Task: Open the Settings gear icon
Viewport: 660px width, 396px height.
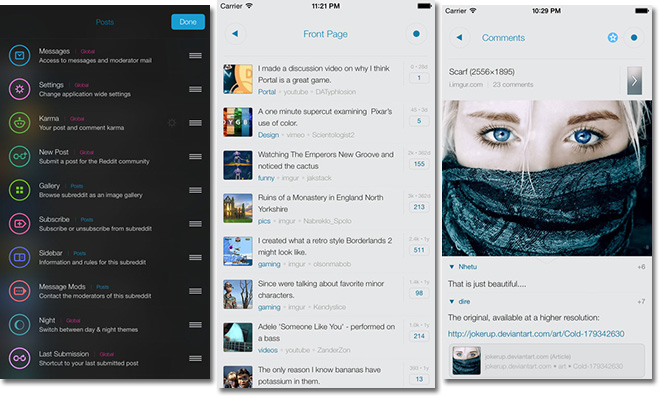Action: click(x=19, y=89)
